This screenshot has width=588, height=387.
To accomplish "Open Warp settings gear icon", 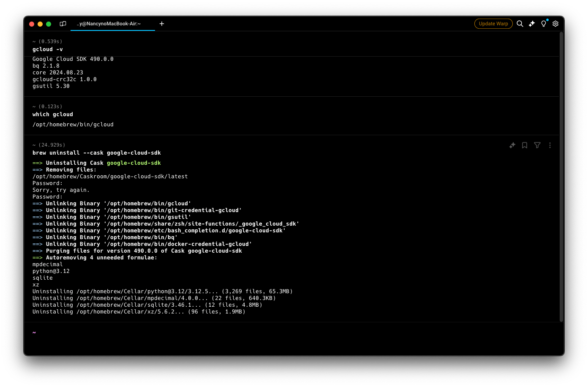I will (x=555, y=24).
